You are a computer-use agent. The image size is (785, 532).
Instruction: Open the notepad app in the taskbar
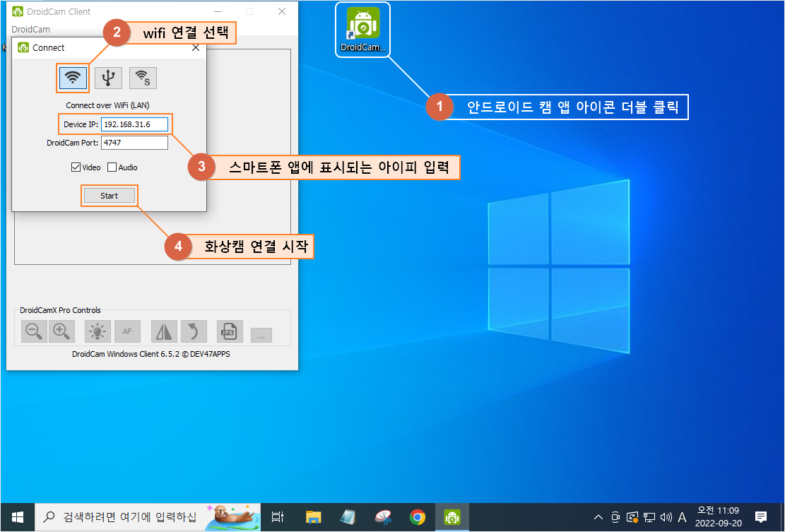[x=348, y=517]
